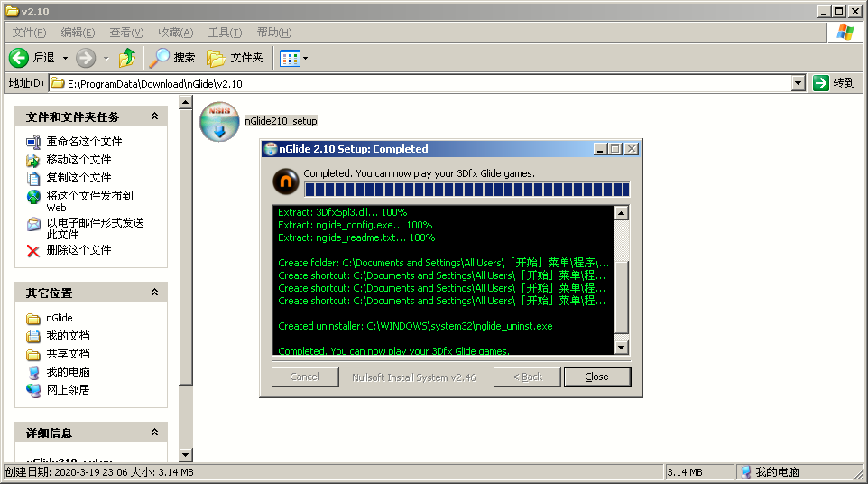Viewport: 868px width, 484px height.
Task: Click 'Create folder' log line
Action: tap(443, 263)
